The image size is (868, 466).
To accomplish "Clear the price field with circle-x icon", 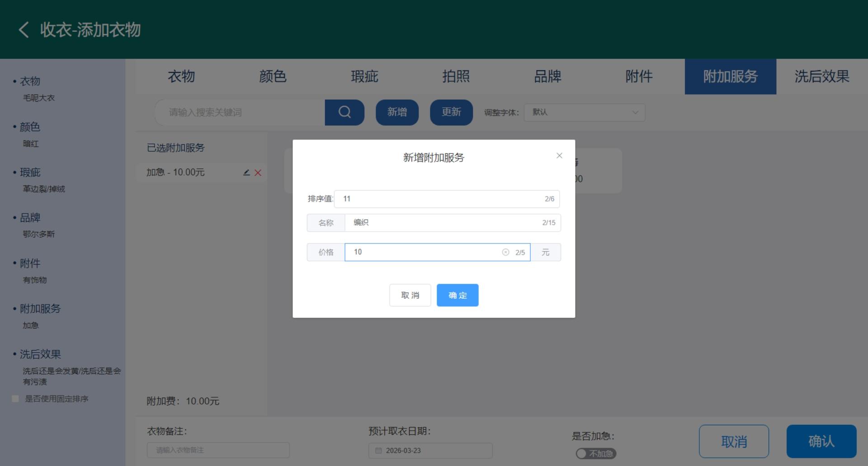I will tap(505, 252).
